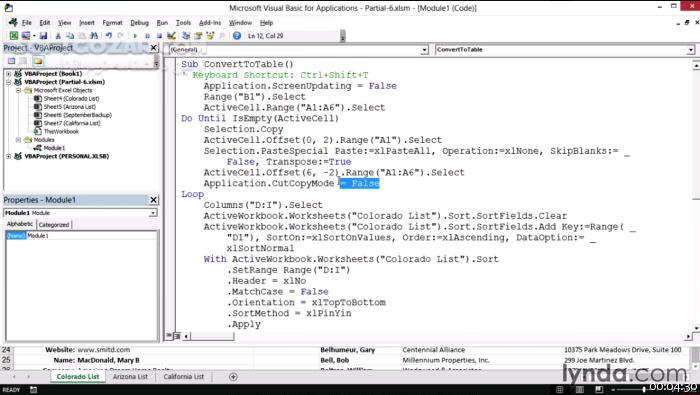Click the Cut scissors icon

(58, 36)
